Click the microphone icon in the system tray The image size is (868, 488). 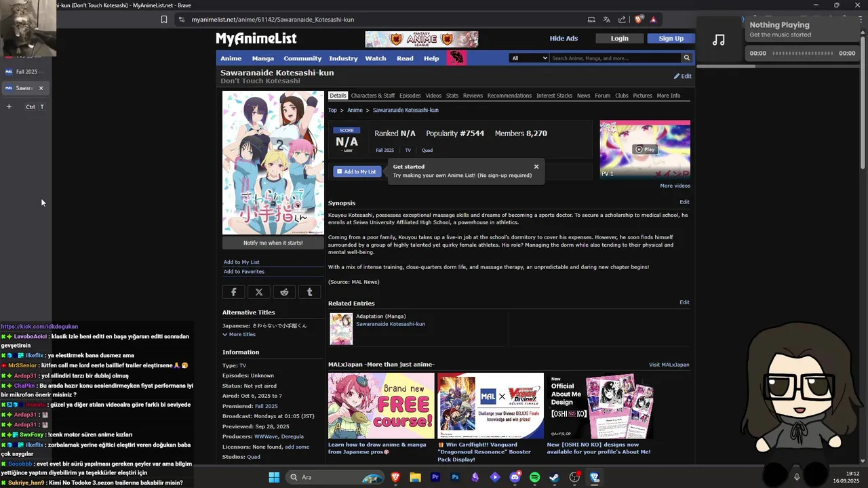coord(797,477)
